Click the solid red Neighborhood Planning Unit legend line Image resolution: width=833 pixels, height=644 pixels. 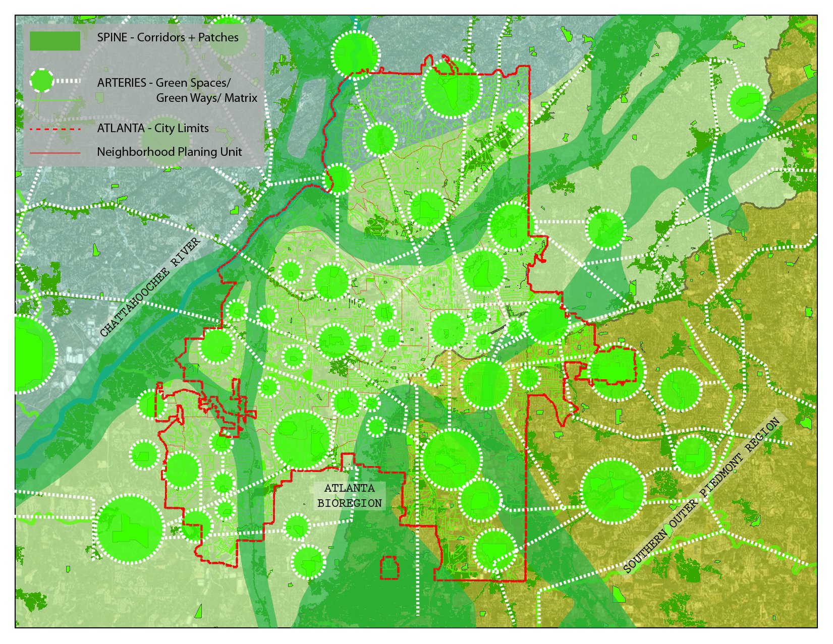tap(55, 152)
